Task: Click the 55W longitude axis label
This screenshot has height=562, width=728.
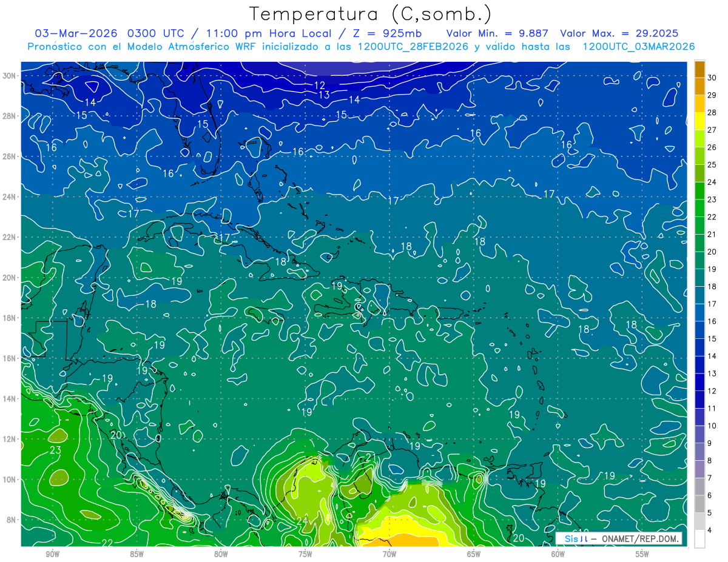Action: coord(642,554)
